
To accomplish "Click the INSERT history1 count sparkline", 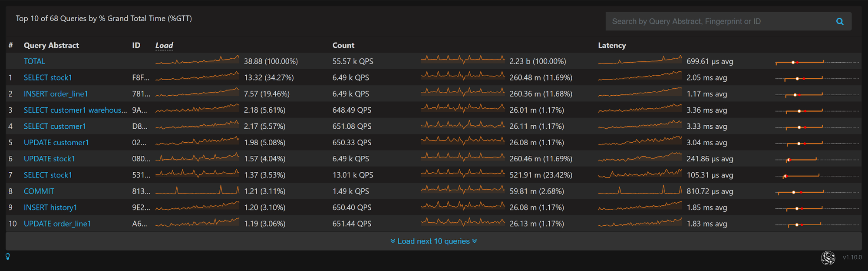I will (x=463, y=206).
